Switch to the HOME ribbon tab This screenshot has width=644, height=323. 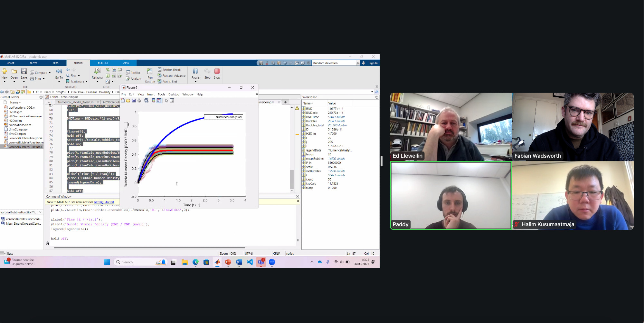(11, 63)
